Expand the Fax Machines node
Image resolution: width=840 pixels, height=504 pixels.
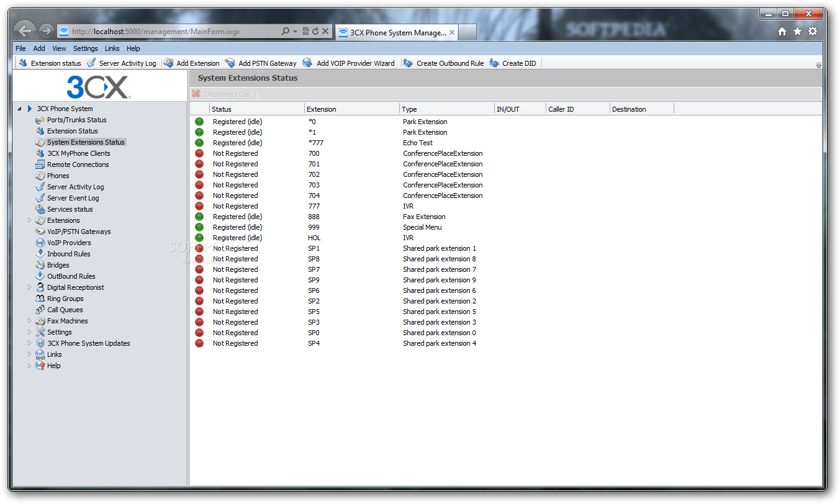[x=29, y=321]
